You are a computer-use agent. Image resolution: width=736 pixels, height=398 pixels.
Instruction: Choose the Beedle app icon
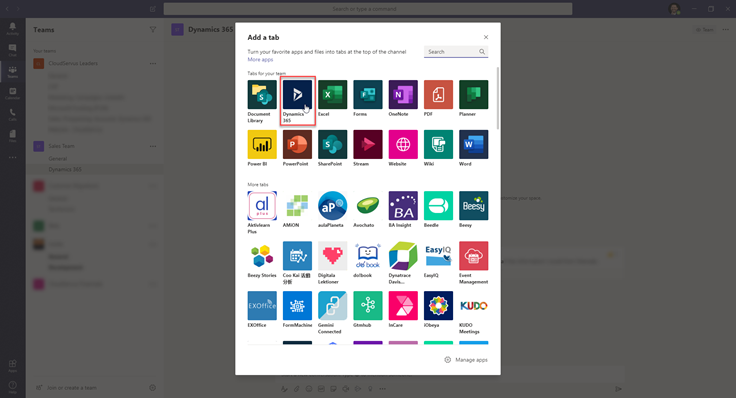coord(438,206)
